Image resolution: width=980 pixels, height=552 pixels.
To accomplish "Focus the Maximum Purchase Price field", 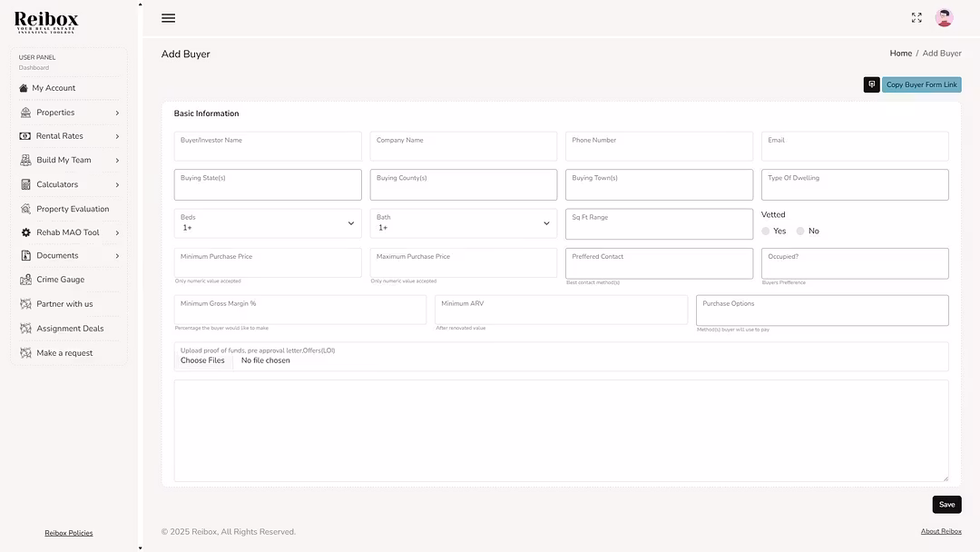I will (463, 262).
